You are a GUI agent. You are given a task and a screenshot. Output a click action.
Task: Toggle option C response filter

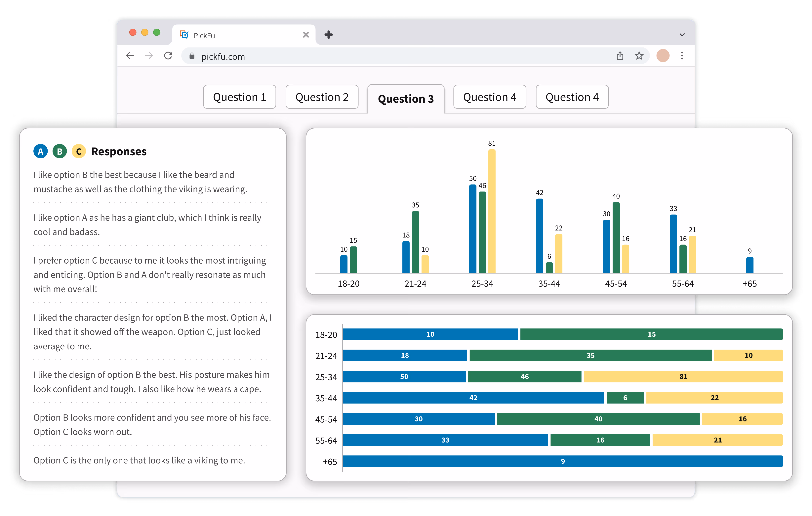tap(79, 151)
